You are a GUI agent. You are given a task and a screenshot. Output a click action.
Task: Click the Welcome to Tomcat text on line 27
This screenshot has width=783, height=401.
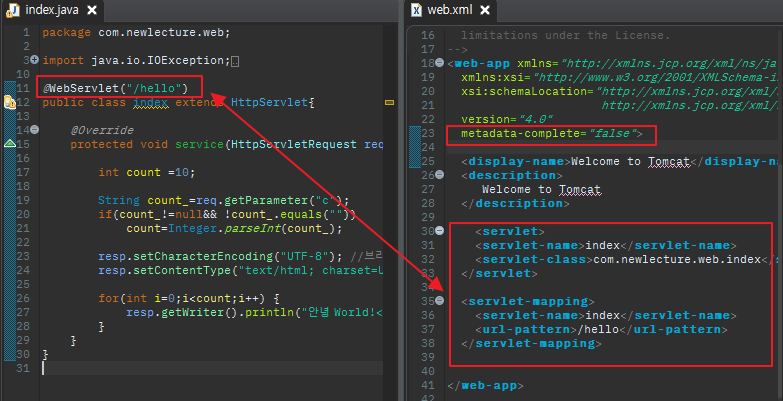[x=541, y=190]
